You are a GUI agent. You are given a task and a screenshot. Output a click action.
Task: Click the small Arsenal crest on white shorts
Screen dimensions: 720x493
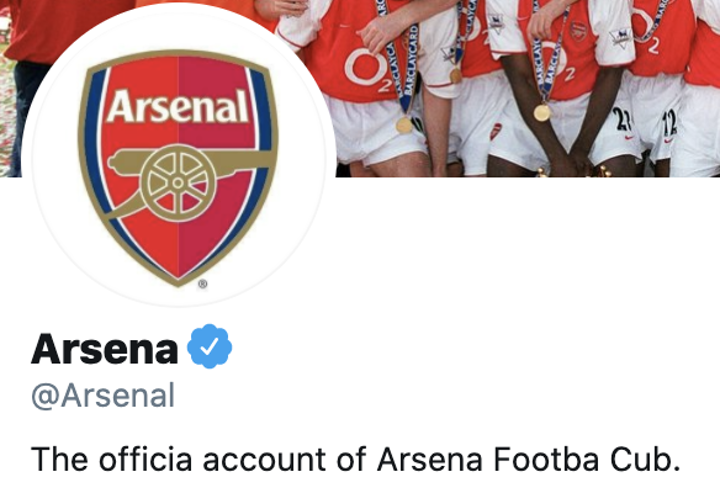point(496,131)
